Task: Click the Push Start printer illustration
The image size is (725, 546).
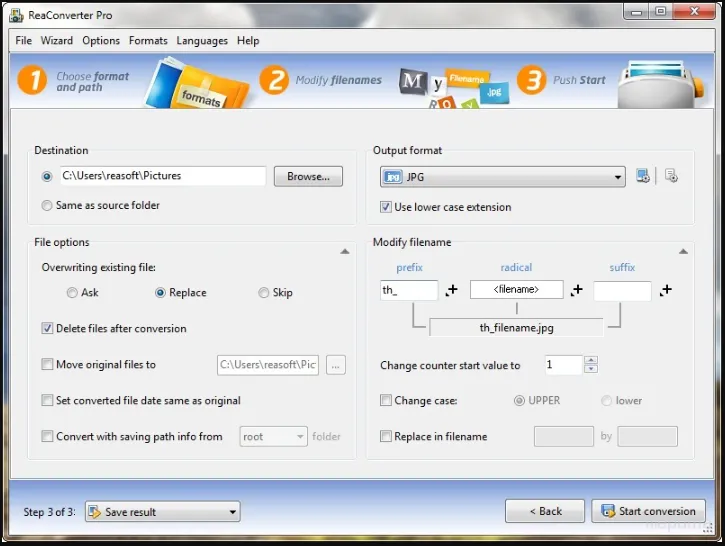Action: 661,84
